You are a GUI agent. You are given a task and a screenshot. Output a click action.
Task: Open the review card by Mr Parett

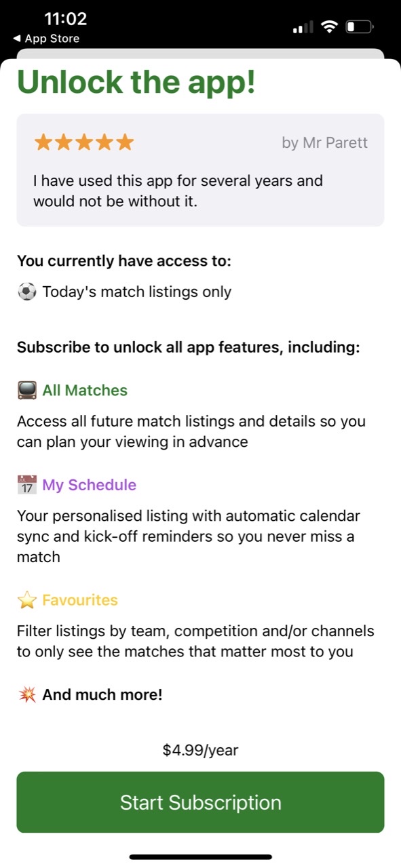200,170
